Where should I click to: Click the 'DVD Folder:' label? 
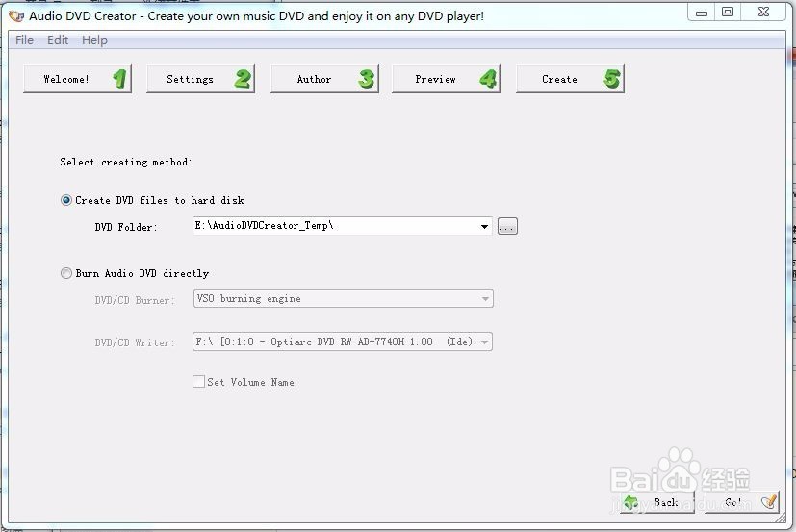tap(126, 227)
